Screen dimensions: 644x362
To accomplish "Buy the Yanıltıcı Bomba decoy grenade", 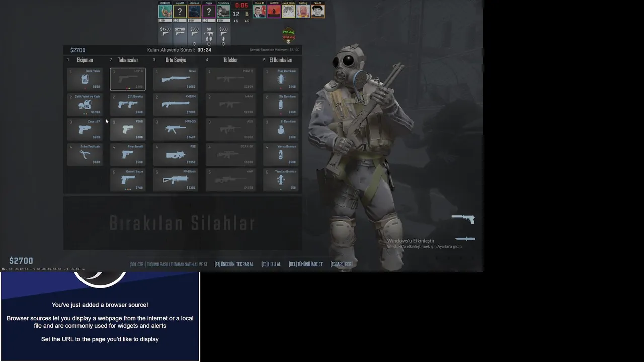I will [281, 180].
